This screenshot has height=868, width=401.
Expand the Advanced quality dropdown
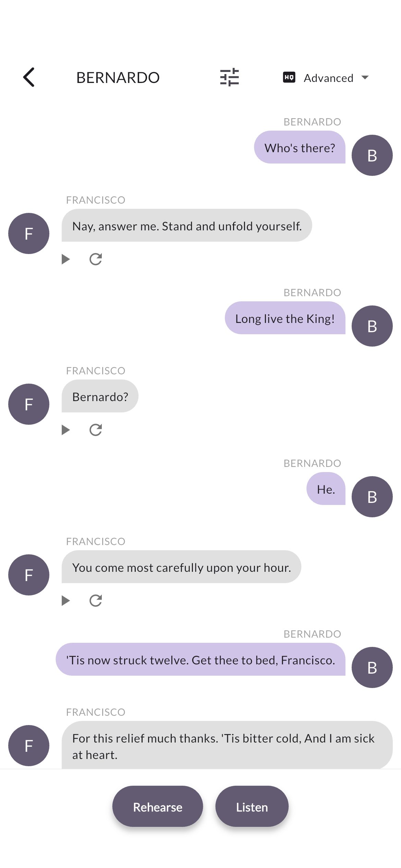pos(365,78)
